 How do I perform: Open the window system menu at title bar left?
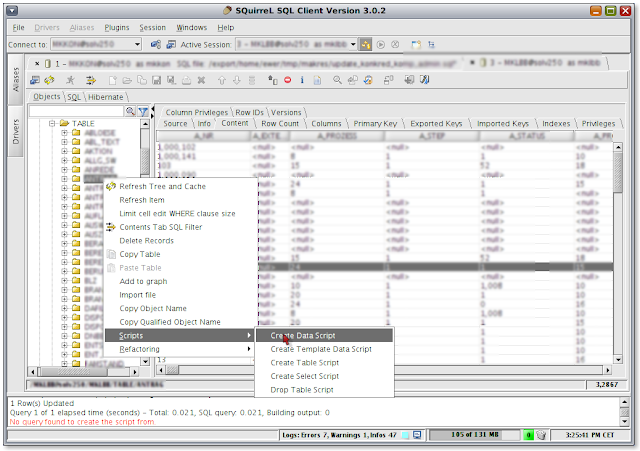click(x=13, y=11)
